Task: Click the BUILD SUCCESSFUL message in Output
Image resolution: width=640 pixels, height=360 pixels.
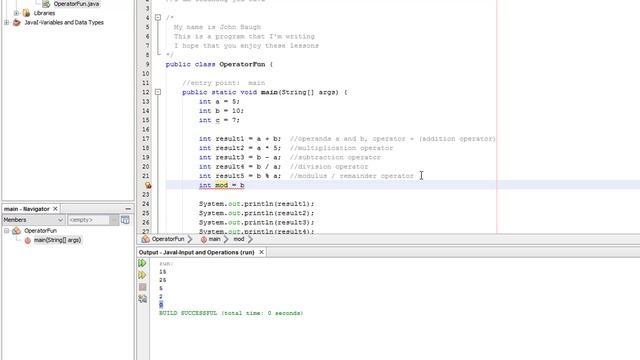Action: coord(231,313)
